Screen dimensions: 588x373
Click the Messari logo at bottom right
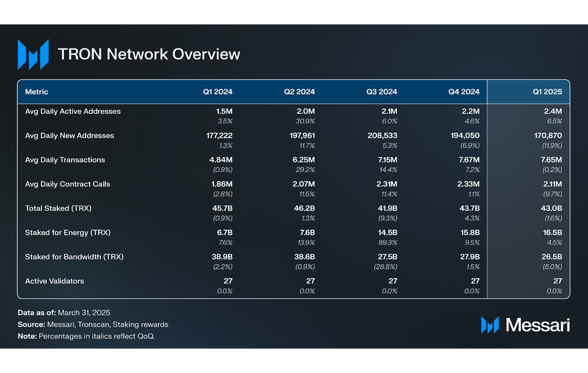526,325
